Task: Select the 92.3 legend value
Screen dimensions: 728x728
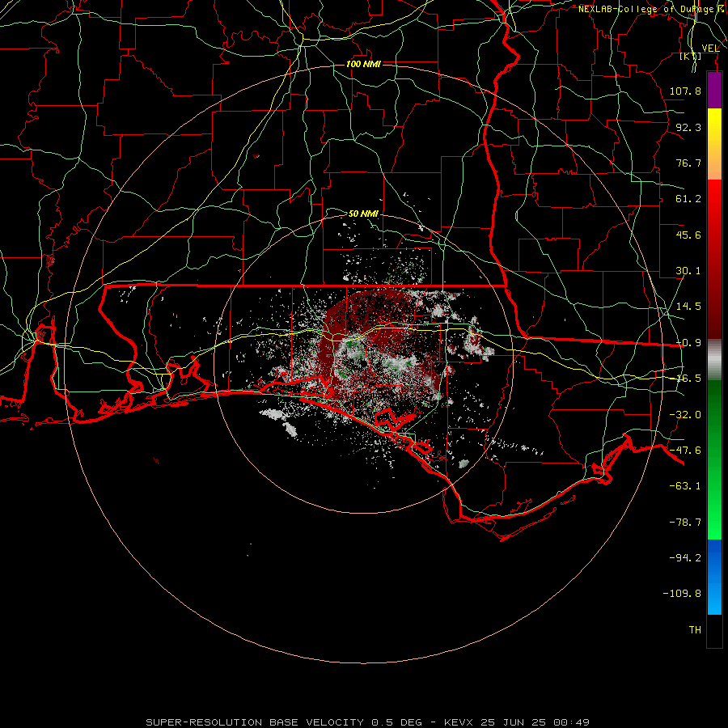Action: point(688,127)
